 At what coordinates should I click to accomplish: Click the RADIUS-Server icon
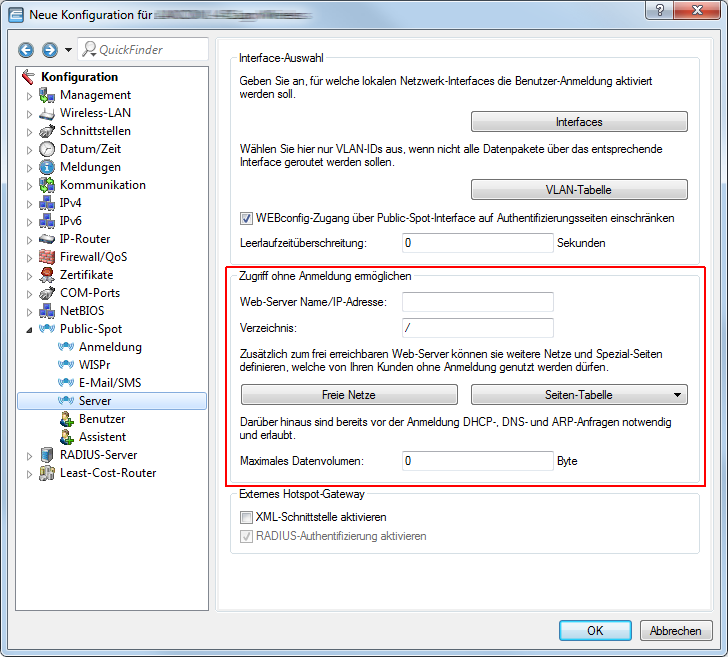pos(47,455)
